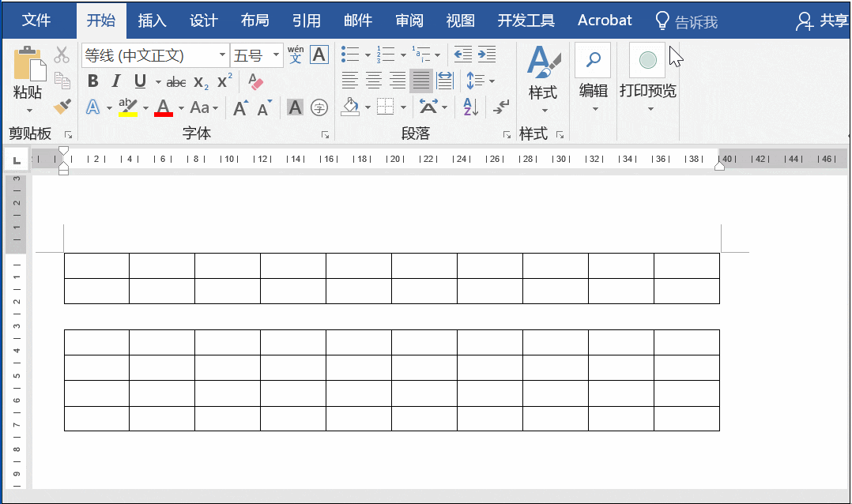852x504 pixels.
Task: Click the Cut scissors icon
Action: [x=62, y=55]
